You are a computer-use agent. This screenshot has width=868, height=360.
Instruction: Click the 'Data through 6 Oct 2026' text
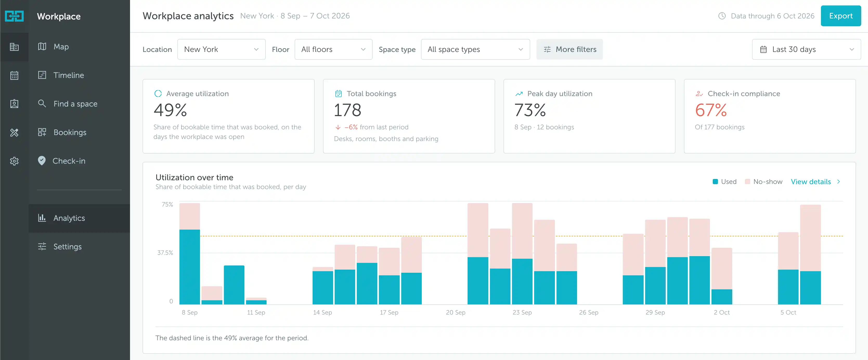772,16
